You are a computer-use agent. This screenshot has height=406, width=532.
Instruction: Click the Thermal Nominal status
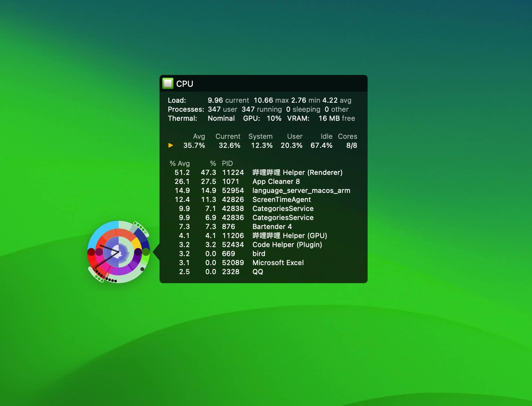click(221, 118)
